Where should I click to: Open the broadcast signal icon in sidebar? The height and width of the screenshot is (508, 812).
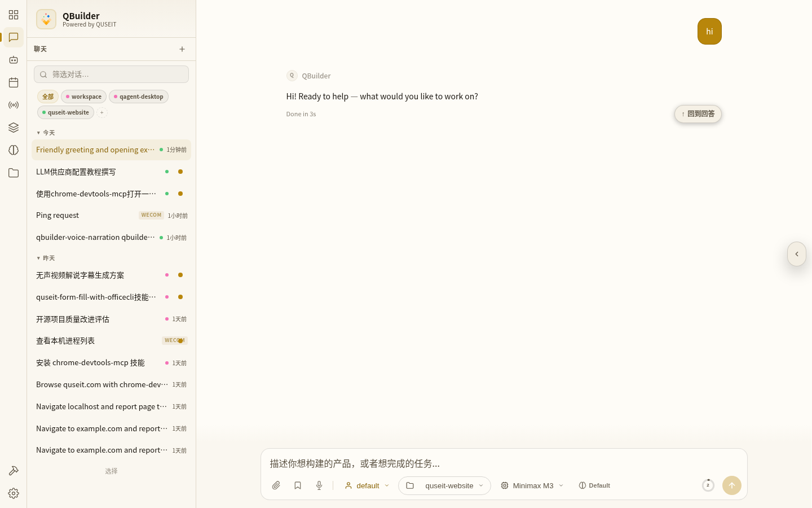(14, 105)
